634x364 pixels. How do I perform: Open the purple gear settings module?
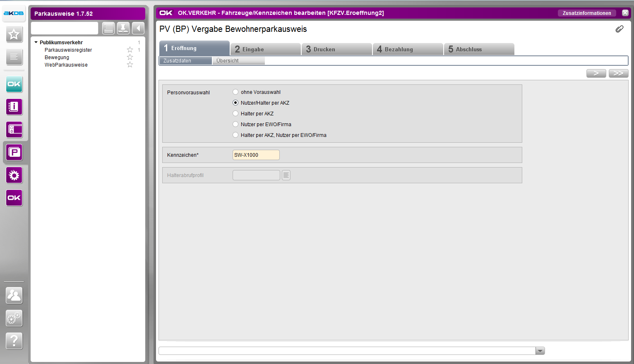click(14, 175)
